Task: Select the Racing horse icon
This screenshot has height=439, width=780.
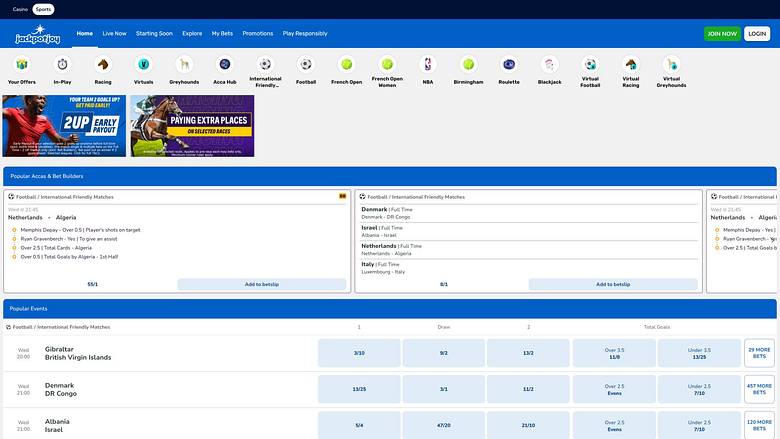Action: coord(103,65)
